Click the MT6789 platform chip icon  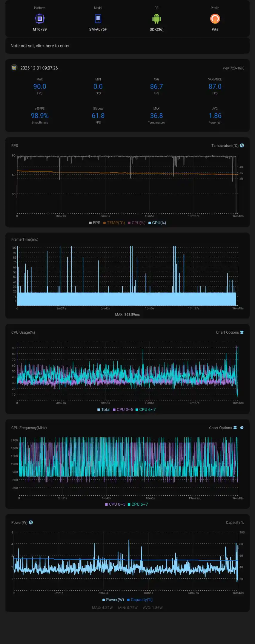(x=40, y=19)
